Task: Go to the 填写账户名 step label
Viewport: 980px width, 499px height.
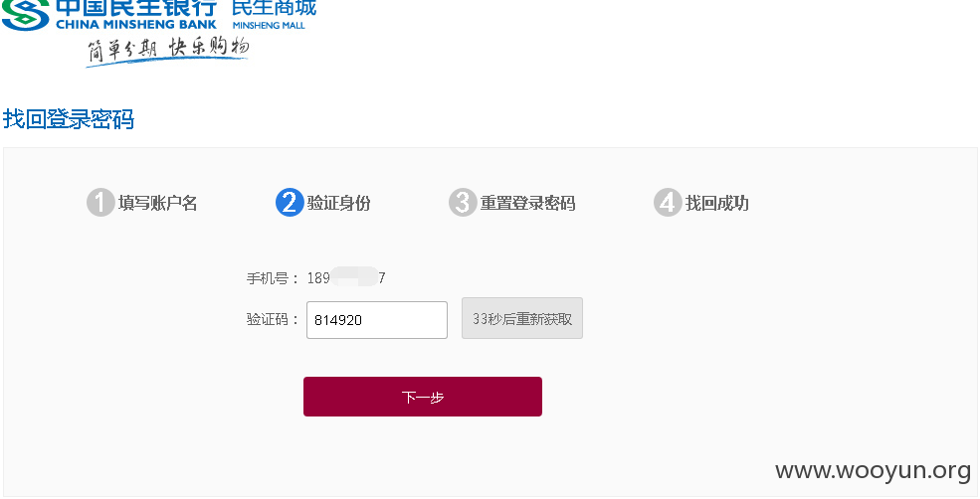Action: coord(158,203)
